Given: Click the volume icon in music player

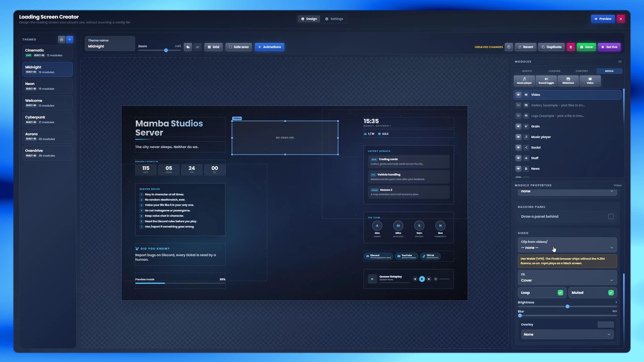Looking at the screenshot, I should pyautogui.click(x=436, y=279).
